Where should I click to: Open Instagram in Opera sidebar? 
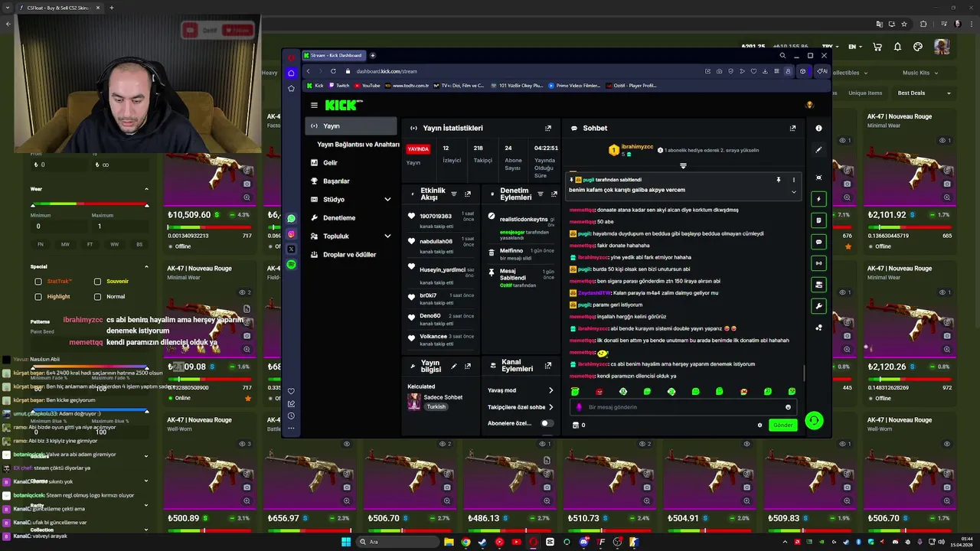click(x=291, y=234)
